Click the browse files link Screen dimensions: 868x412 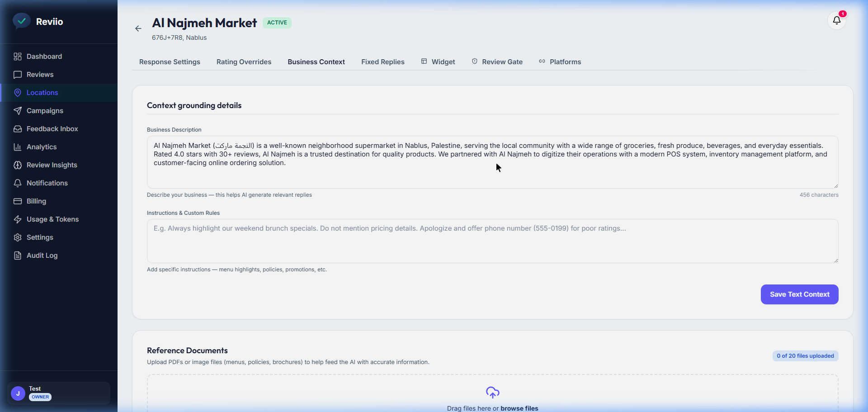point(519,408)
